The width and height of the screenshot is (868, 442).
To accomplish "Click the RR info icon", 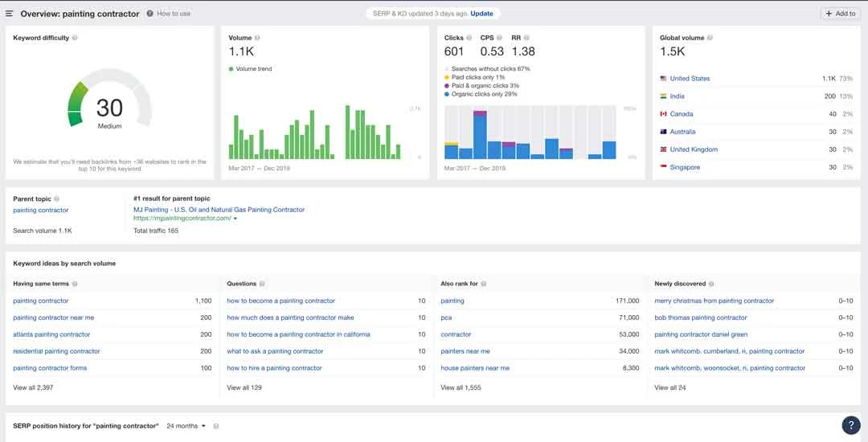I will (526, 38).
